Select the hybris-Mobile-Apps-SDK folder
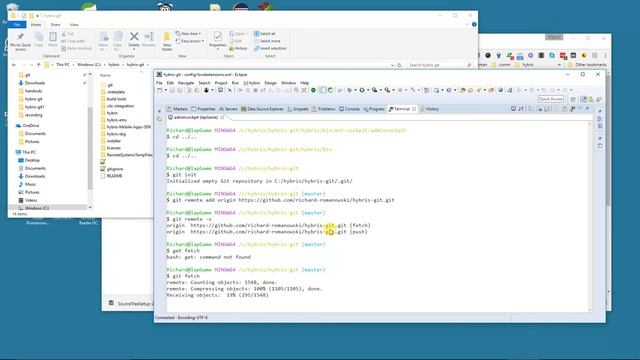This screenshot has width=640, height=360. [x=129, y=127]
